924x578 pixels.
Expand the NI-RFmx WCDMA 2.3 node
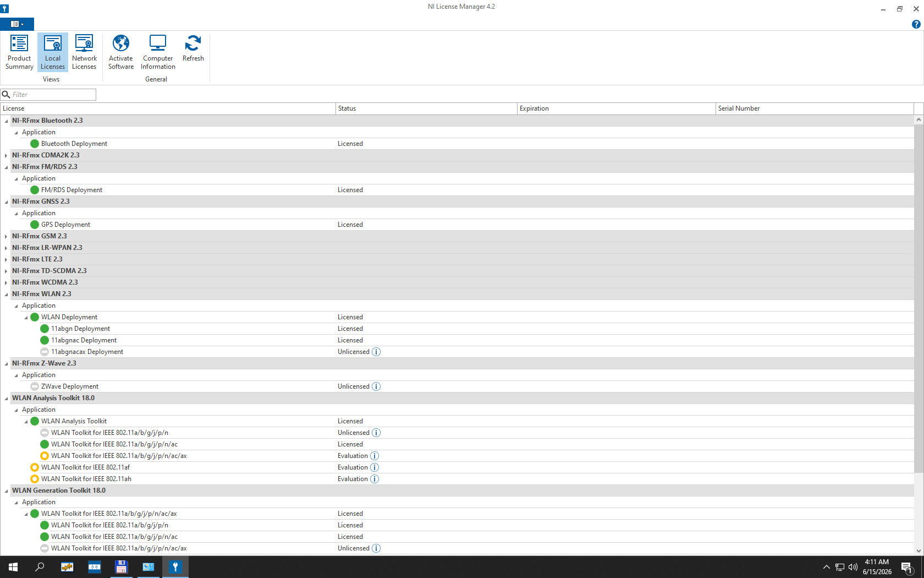[6, 283]
